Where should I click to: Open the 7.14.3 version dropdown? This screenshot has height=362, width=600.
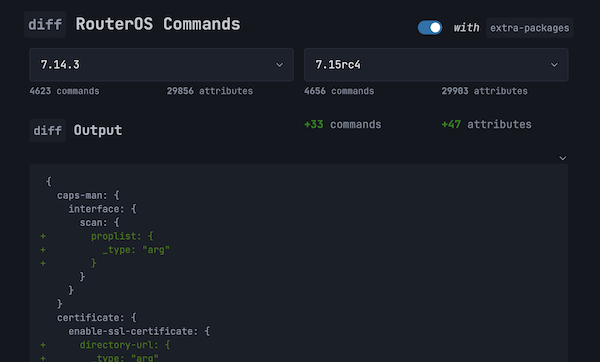(161, 65)
